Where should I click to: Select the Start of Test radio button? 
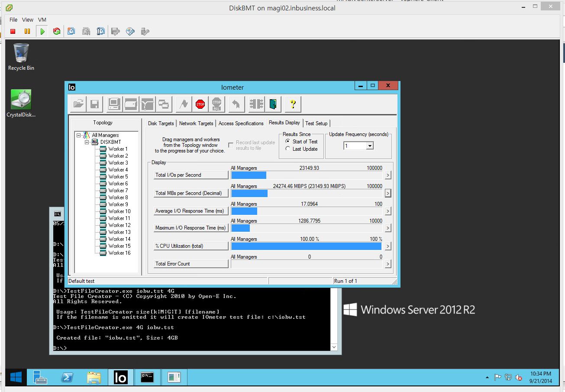click(x=288, y=142)
